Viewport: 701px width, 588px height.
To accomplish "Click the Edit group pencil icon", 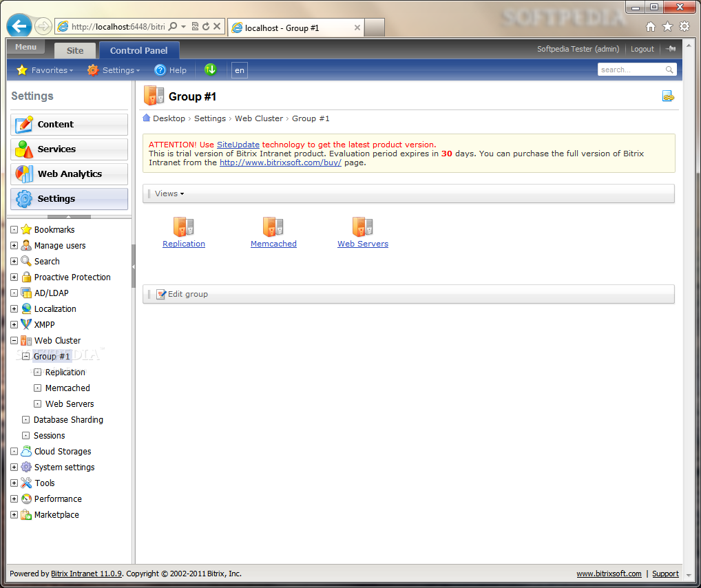I will (161, 294).
